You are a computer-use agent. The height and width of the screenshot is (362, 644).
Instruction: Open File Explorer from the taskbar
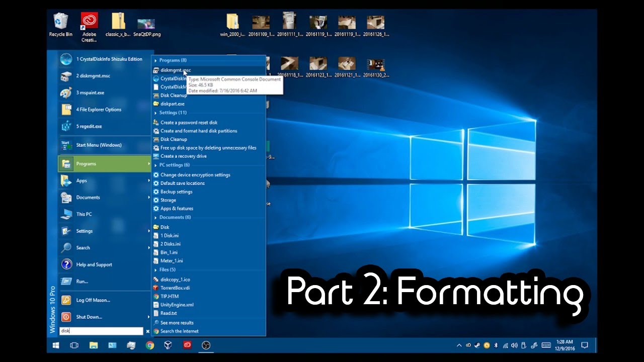(93, 345)
